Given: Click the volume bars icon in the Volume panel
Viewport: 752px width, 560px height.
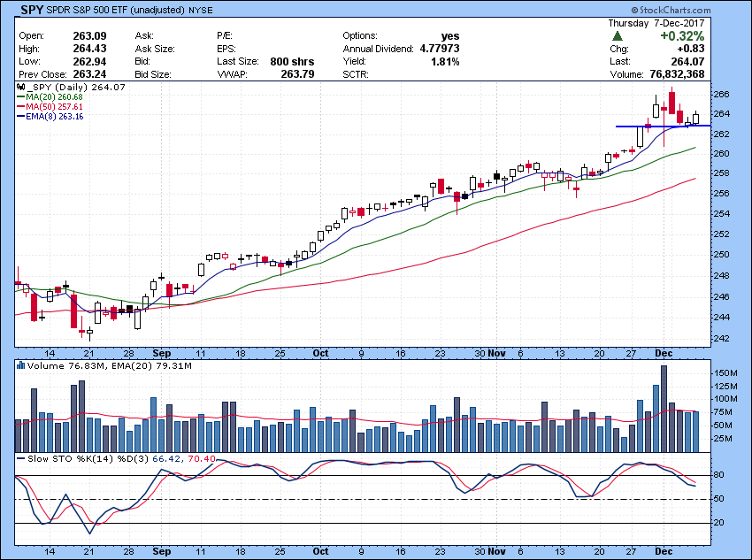Looking at the screenshot, I should click(20, 366).
